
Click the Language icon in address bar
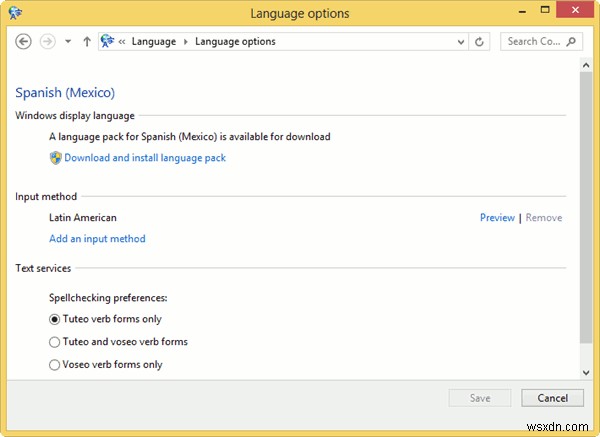(108, 41)
